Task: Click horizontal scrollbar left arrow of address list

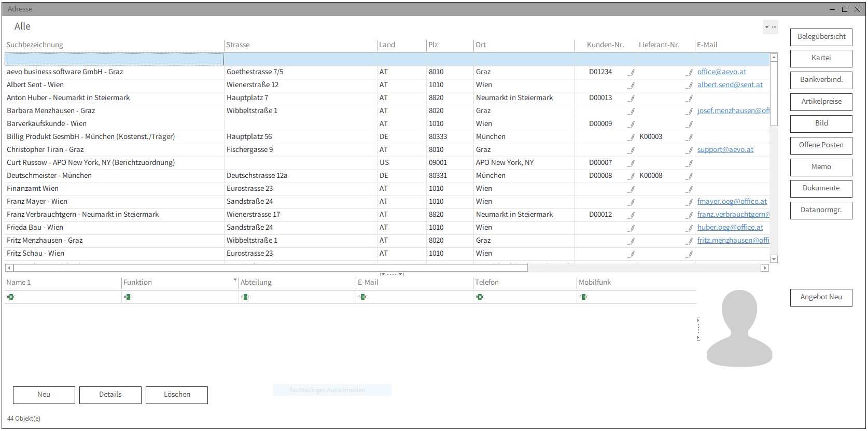Action: (x=9, y=268)
